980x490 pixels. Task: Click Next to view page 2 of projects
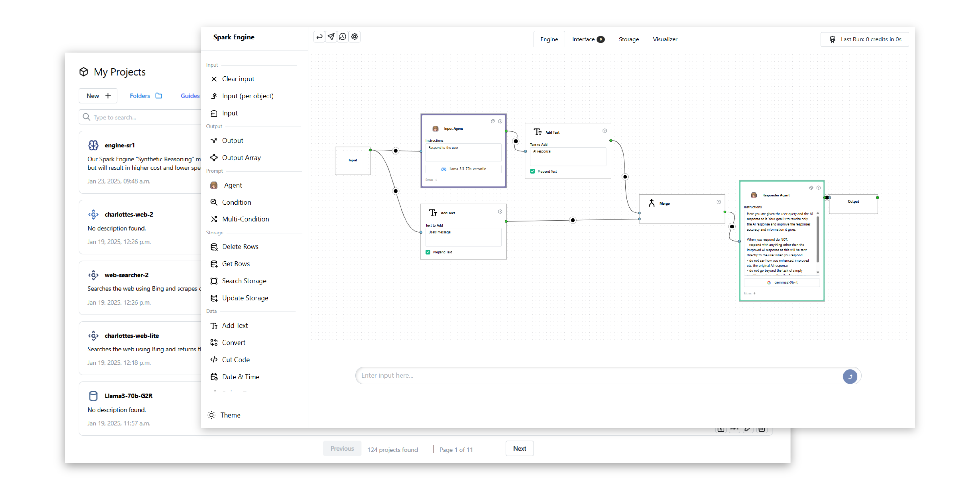click(519, 448)
